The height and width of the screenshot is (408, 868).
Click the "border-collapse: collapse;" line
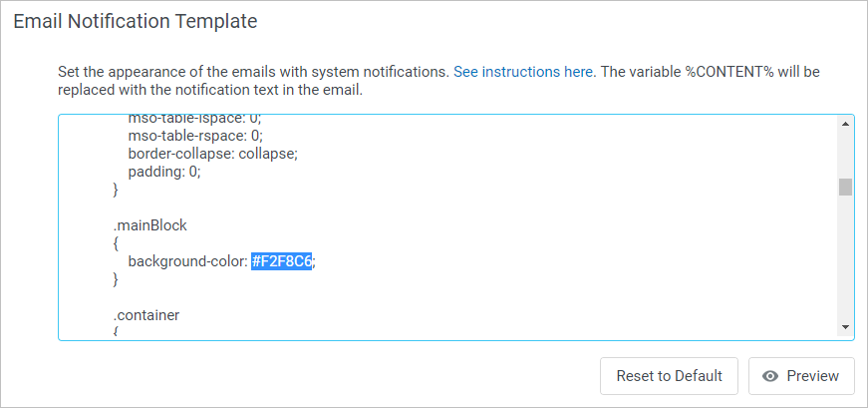213,154
